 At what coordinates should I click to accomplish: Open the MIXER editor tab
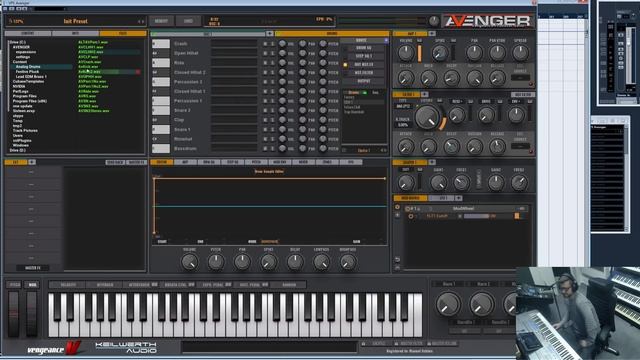303,162
